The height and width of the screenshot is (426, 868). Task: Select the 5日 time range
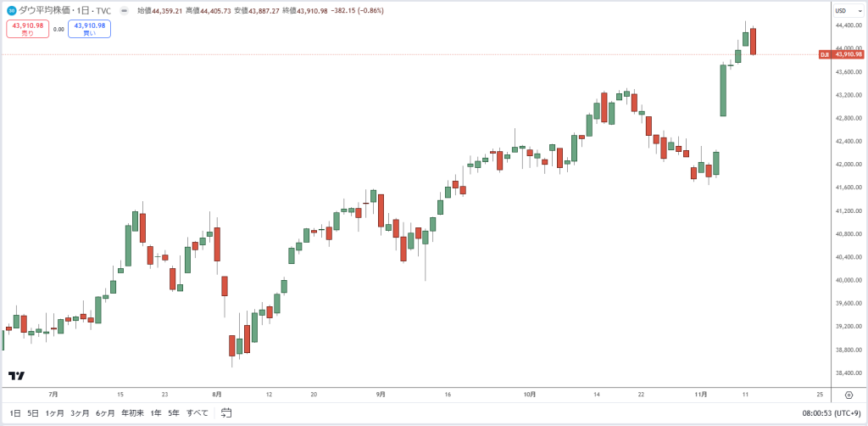pos(33,412)
